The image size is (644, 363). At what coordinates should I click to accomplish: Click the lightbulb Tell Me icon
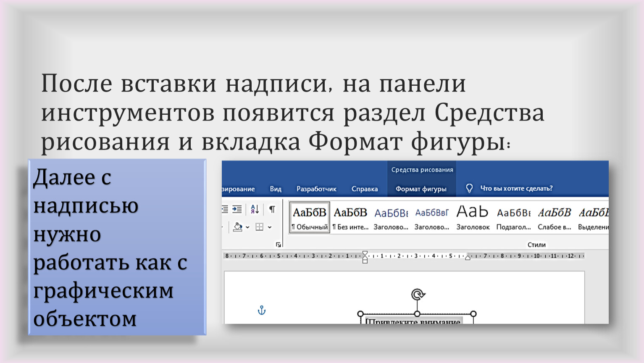469,189
